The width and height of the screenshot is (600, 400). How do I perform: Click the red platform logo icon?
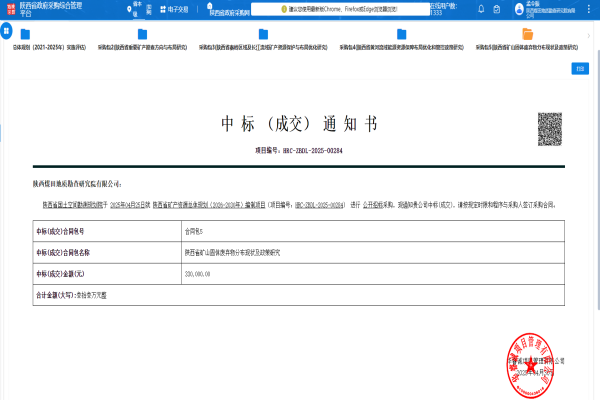pyautogui.click(x=11, y=9)
